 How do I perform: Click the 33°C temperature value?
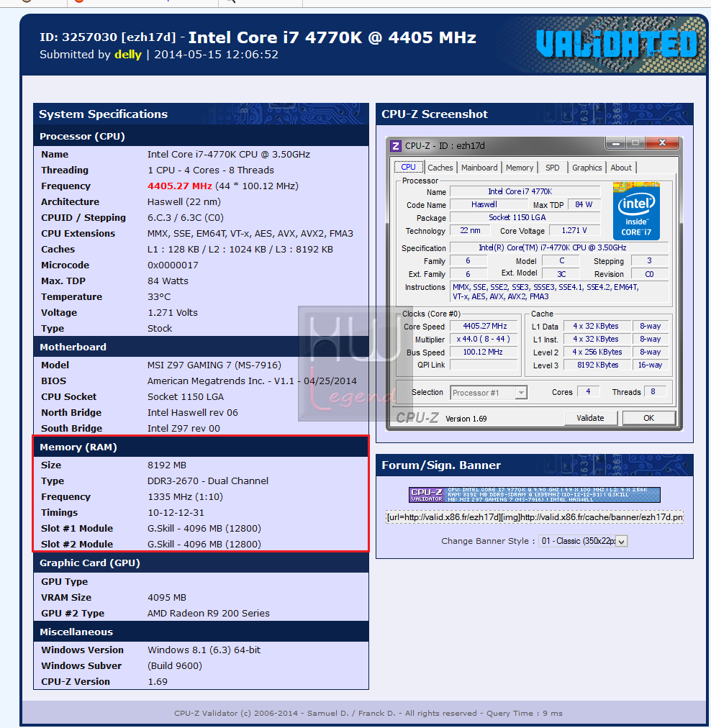(x=159, y=296)
